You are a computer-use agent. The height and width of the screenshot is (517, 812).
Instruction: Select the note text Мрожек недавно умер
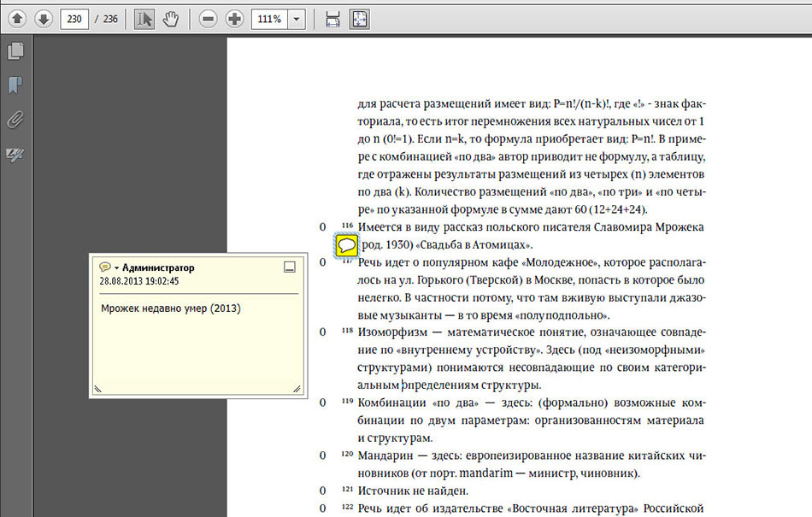152,308
